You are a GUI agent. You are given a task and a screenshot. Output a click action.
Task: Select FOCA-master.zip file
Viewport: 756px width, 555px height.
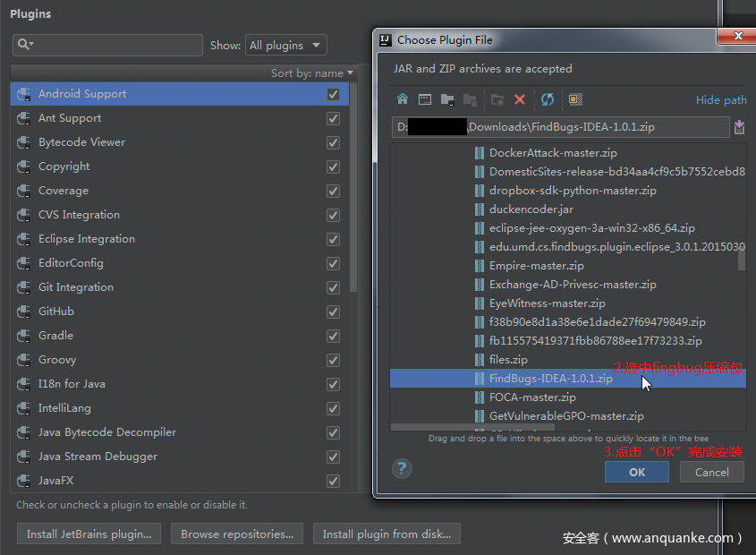532,397
